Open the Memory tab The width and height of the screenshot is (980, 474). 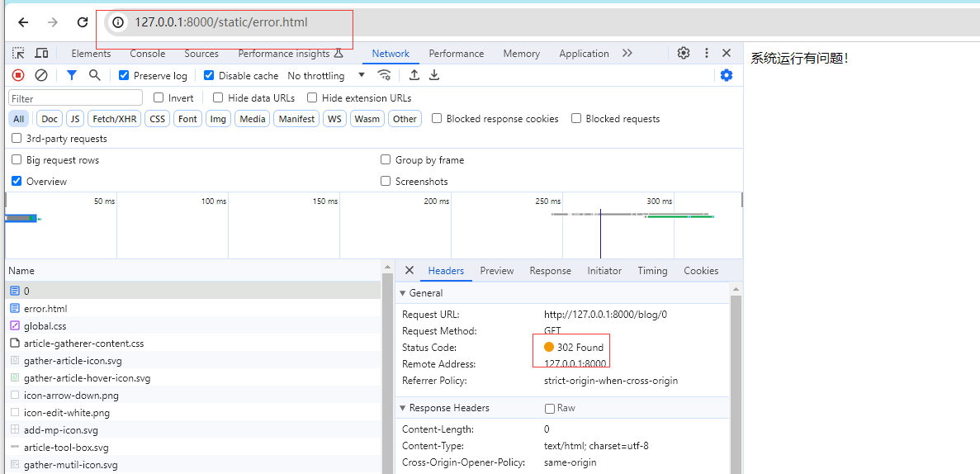click(521, 53)
